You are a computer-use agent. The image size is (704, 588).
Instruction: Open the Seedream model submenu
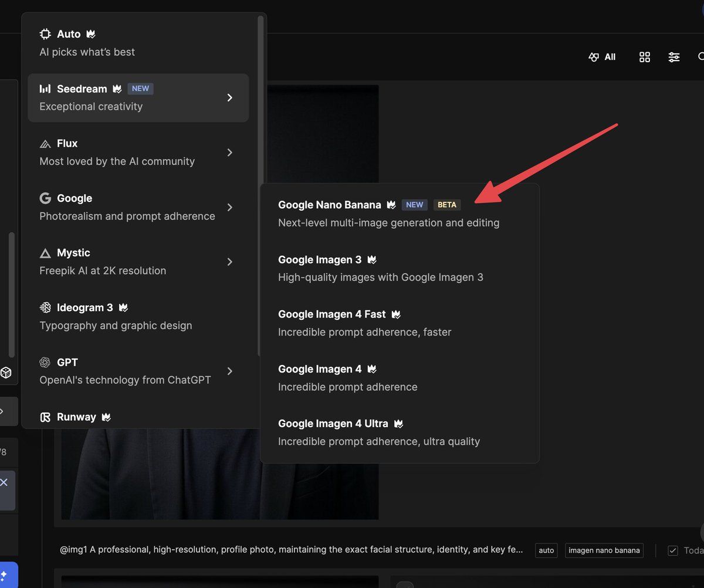coord(138,97)
